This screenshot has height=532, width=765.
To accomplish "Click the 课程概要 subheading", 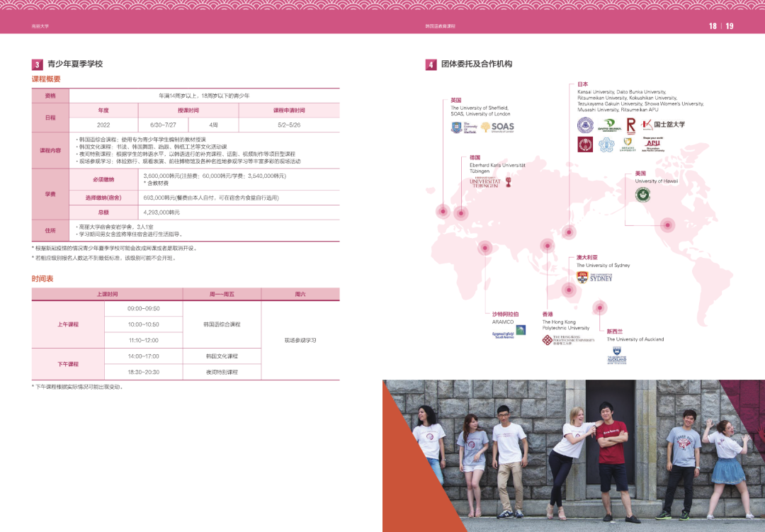I will pos(46,79).
